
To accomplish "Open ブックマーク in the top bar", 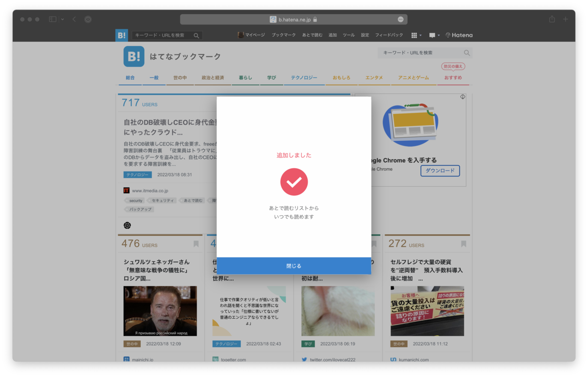I will tap(284, 35).
